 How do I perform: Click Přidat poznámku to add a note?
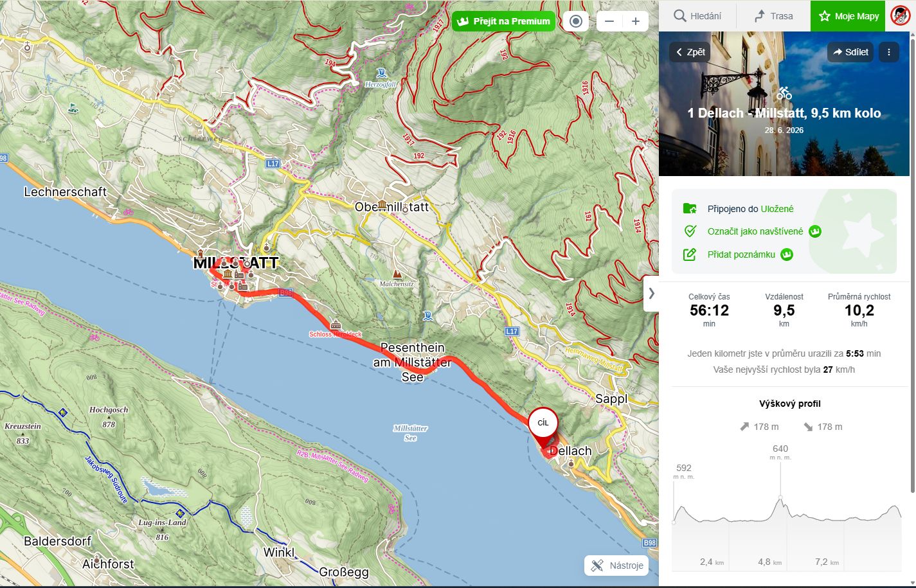pyautogui.click(x=741, y=254)
